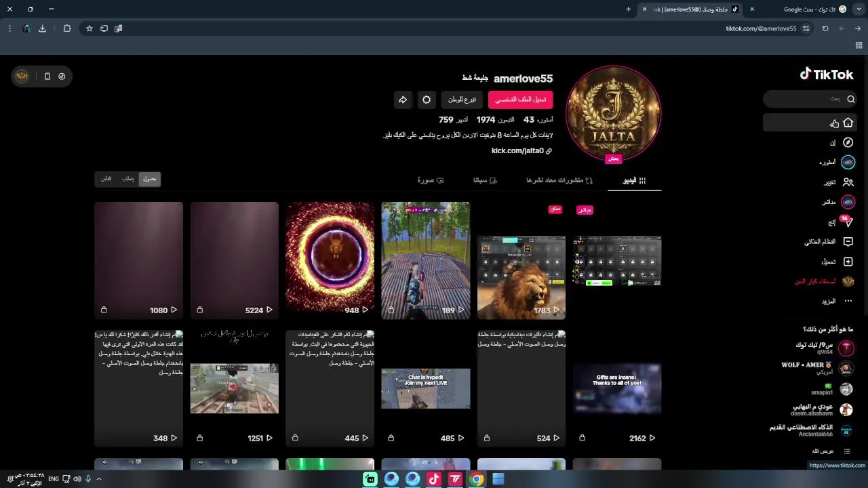Open profile settings gear icon
The width and height of the screenshot is (868, 488).
(x=426, y=100)
